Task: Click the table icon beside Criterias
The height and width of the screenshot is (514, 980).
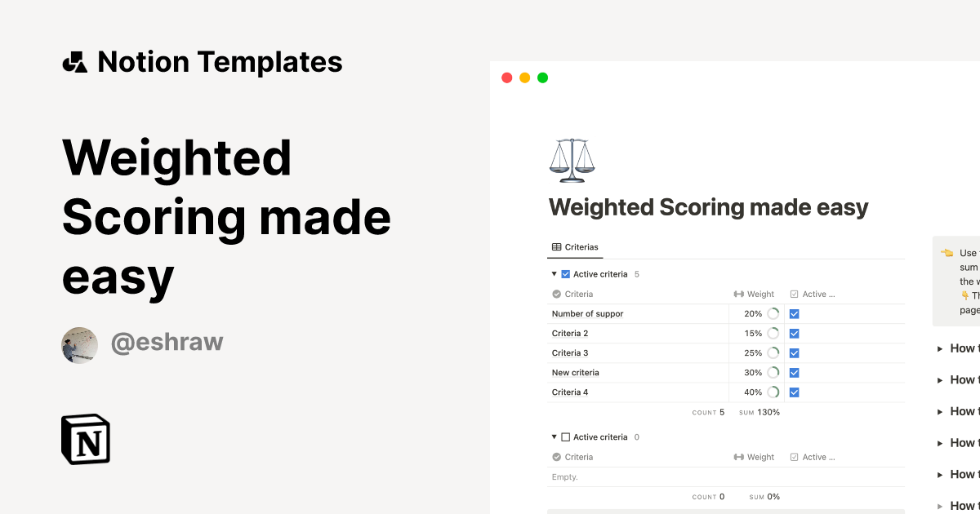Action: (x=556, y=246)
